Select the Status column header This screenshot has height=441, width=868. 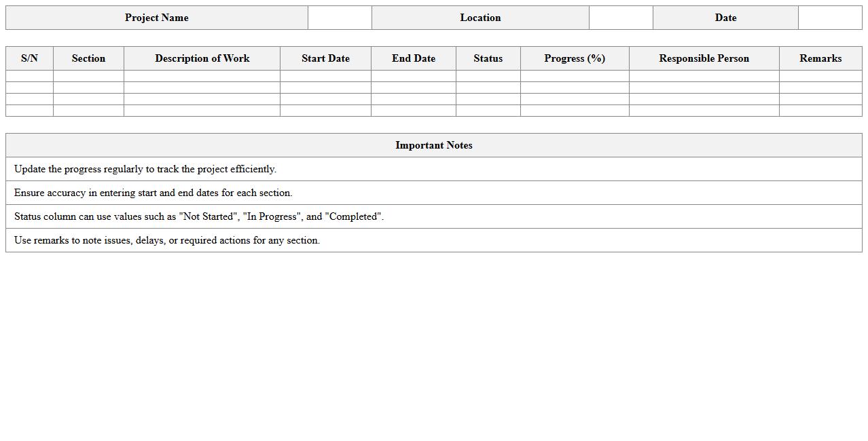coord(488,58)
